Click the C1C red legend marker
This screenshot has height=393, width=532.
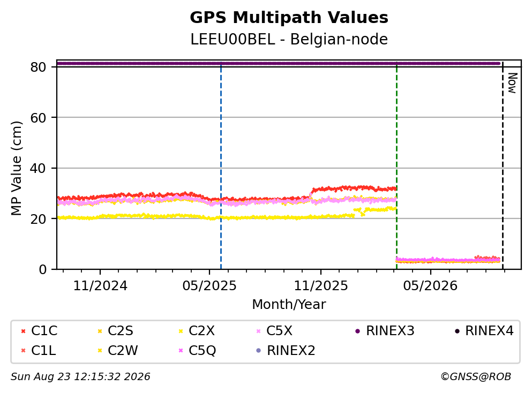[x=23, y=331]
